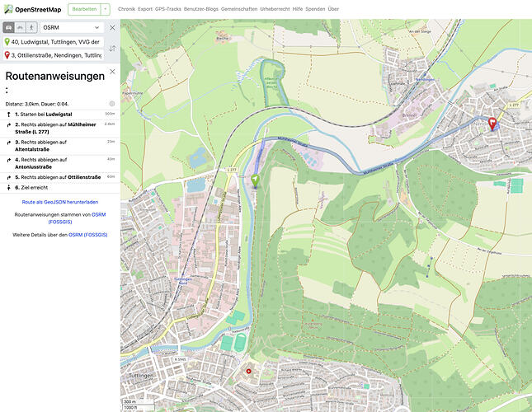Select step 4 Antoniusstraße instruction
Screen dimensions: 532x412
tap(59, 164)
